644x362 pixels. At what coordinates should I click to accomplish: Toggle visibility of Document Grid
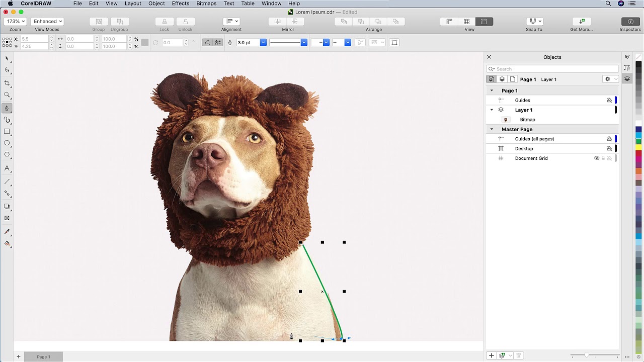point(597,158)
